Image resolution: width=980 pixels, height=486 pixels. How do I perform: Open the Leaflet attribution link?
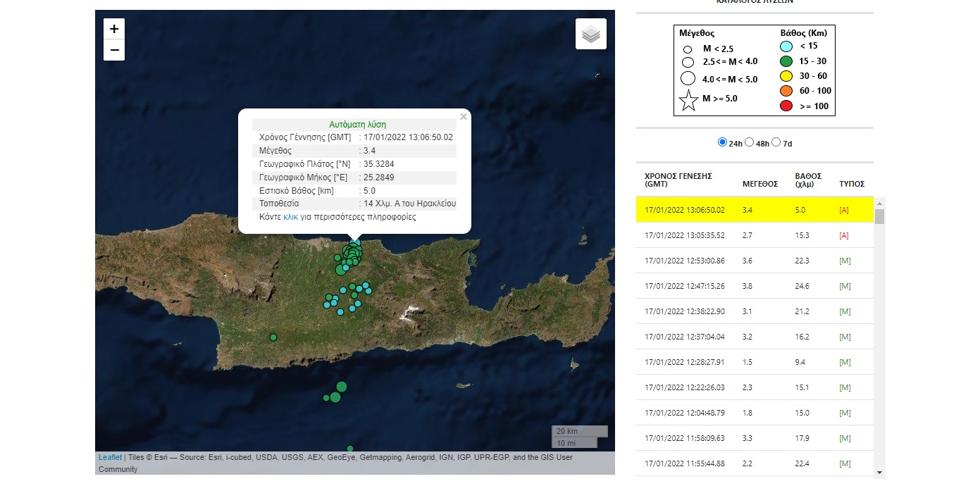tap(110, 457)
